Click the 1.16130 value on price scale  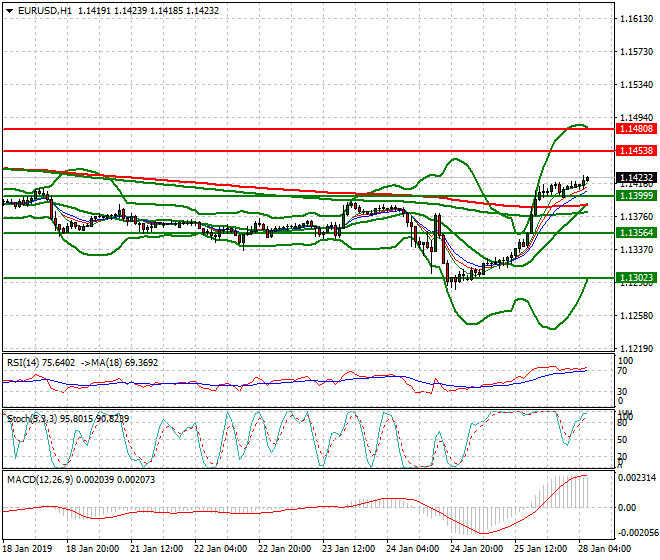coord(636,19)
